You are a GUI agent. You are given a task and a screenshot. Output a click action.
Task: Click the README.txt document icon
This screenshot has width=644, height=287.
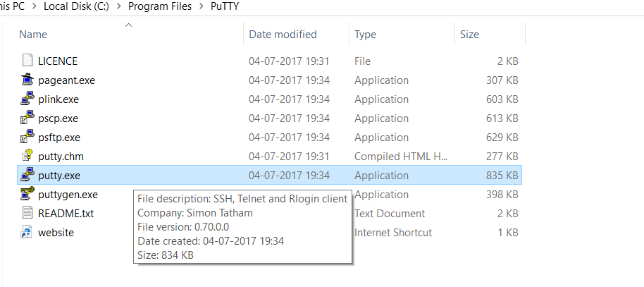click(x=27, y=214)
